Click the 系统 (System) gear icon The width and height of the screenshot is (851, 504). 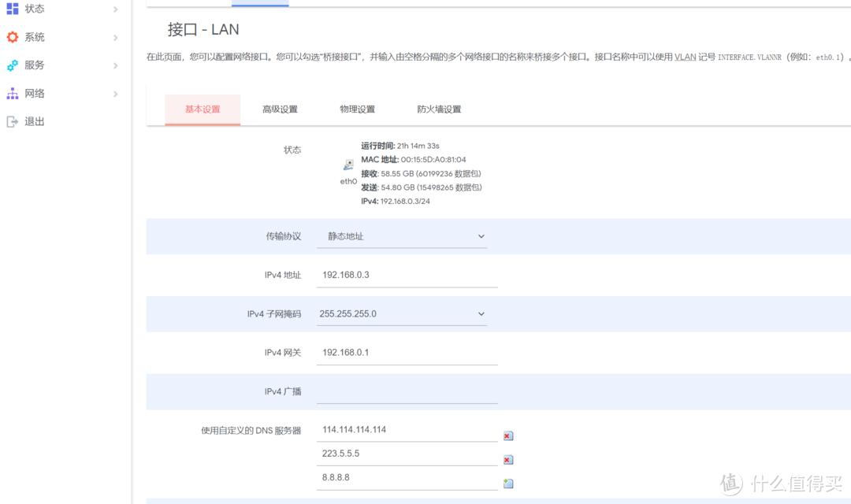click(11, 36)
